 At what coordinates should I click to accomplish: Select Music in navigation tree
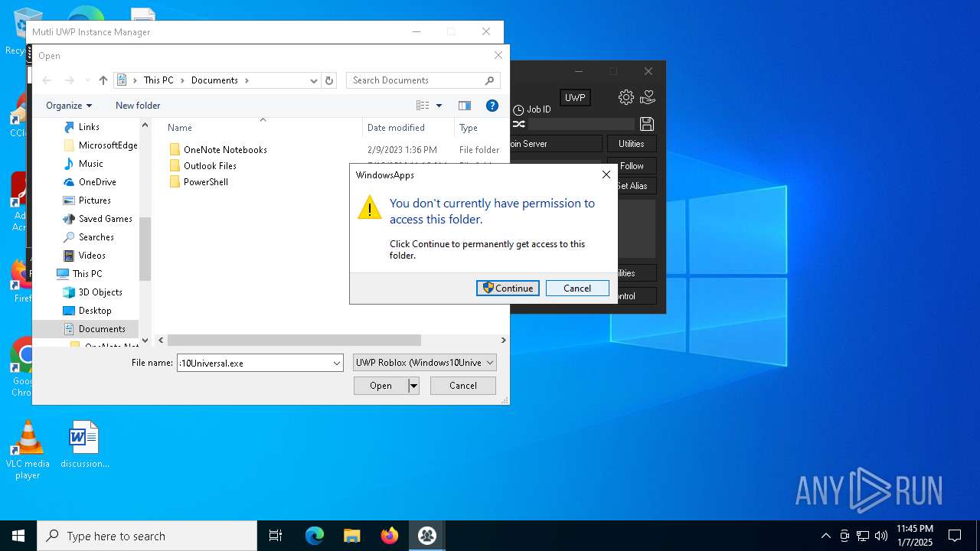click(90, 164)
